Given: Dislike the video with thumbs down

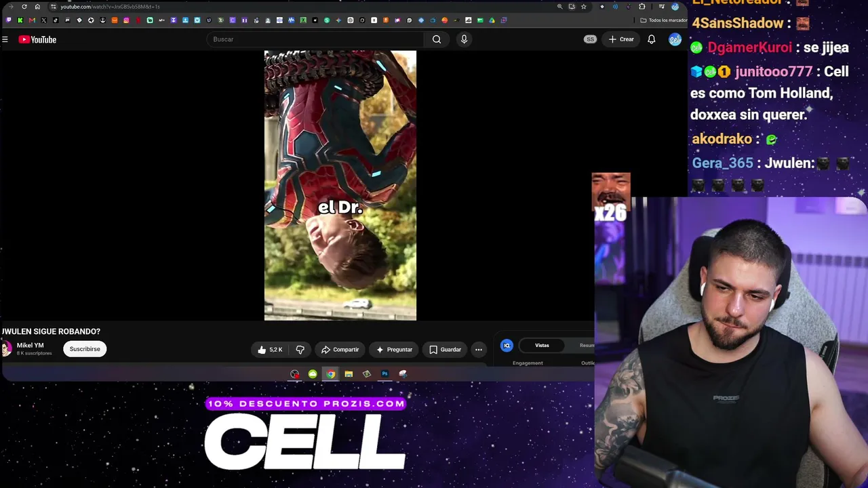Looking at the screenshot, I should point(300,350).
